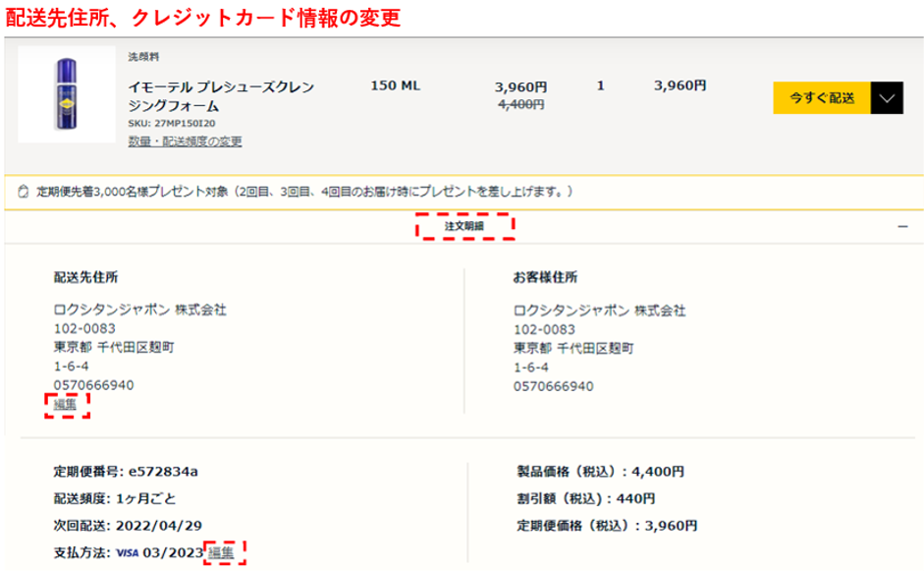The width and height of the screenshot is (924, 571).
Task: Click the Immortelle cleansing foam product thumbnail
Action: [x=67, y=95]
